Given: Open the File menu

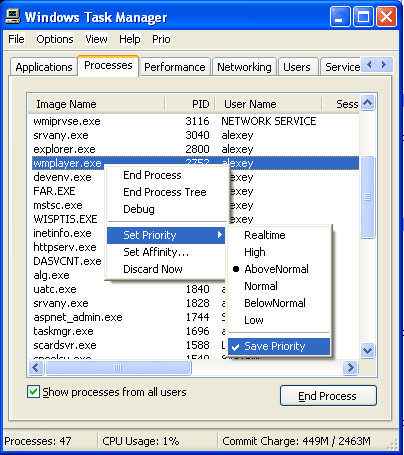Looking at the screenshot, I should coord(16,39).
